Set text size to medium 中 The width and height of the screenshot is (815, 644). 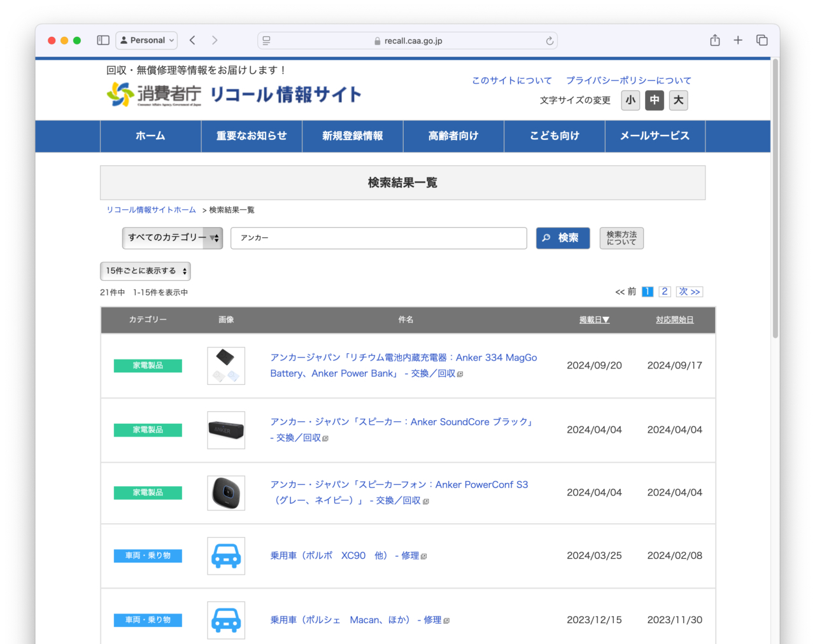point(655,100)
